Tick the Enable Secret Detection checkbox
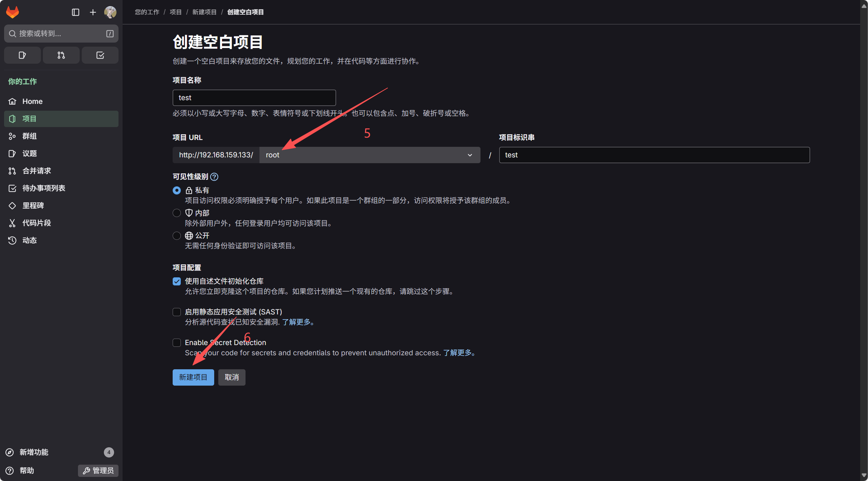 (x=176, y=343)
